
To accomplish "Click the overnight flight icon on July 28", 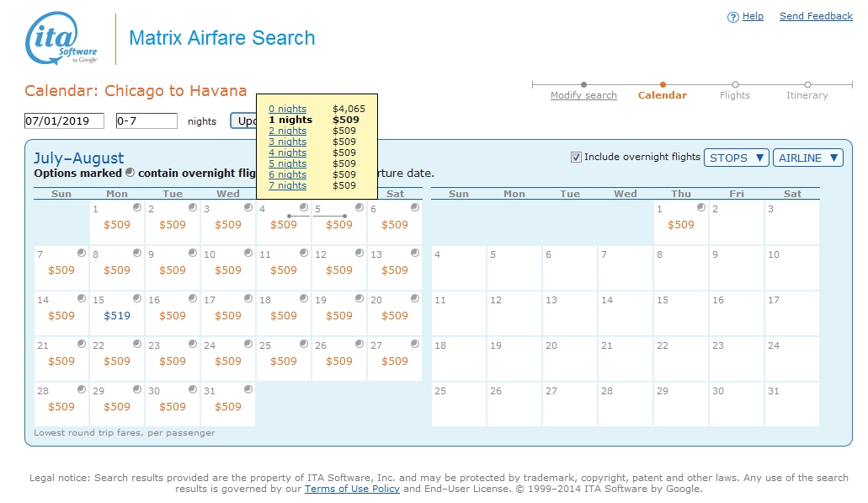I will (82, 388).
